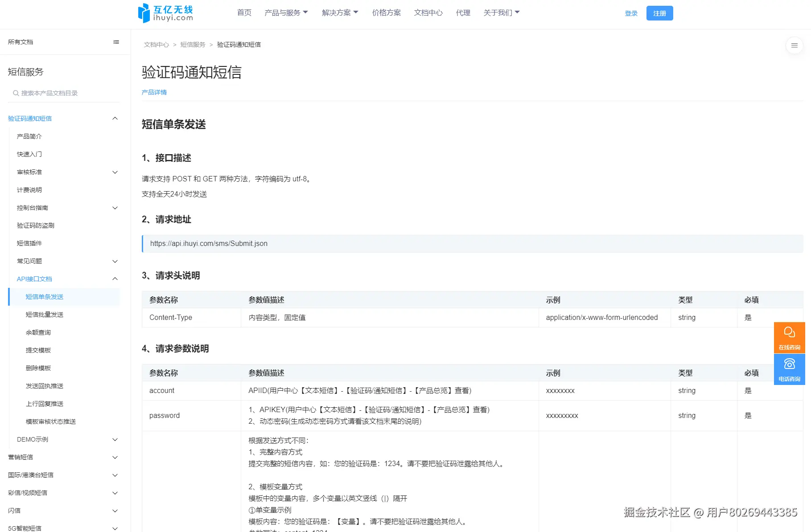Screen dimensions: 811x532
Task: Click the 登录 link
Action: coord(631,13)
